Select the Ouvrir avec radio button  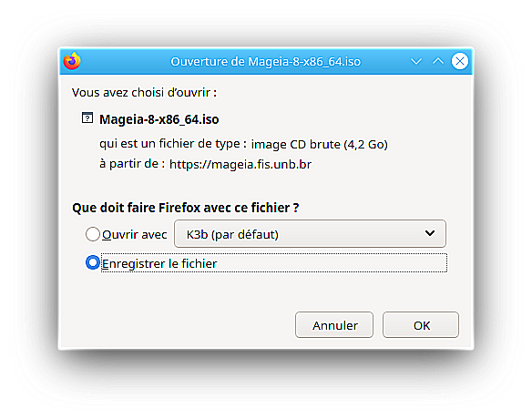(x=92, y=234)
